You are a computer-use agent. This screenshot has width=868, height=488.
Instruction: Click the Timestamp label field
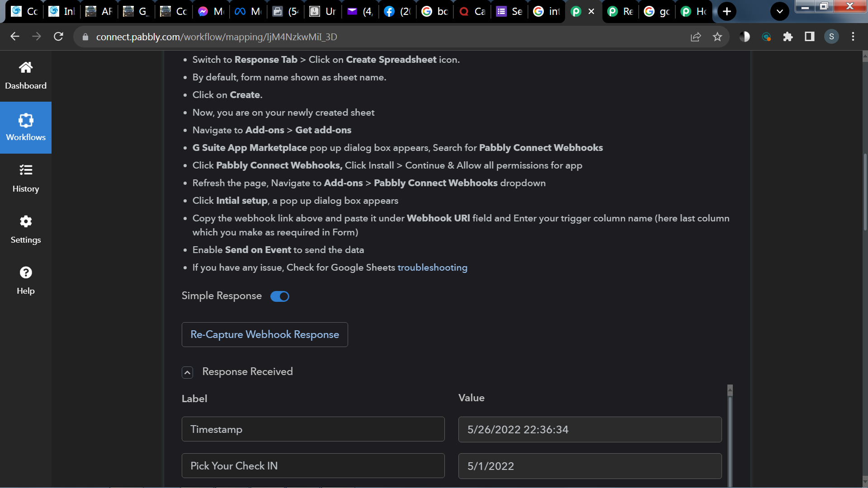313,429
